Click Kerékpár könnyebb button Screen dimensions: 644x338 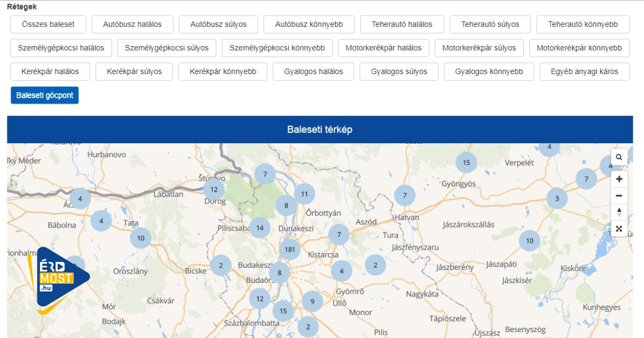click(x=223, y=72)
